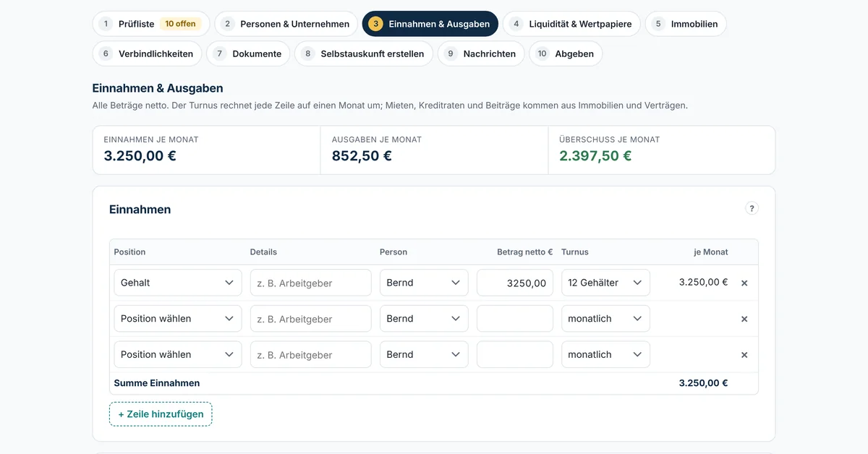Click Überschuss value 2.397,50 €
Image resolution: width=868 pixels, height=454 pixels.
[x=595, y=155]
